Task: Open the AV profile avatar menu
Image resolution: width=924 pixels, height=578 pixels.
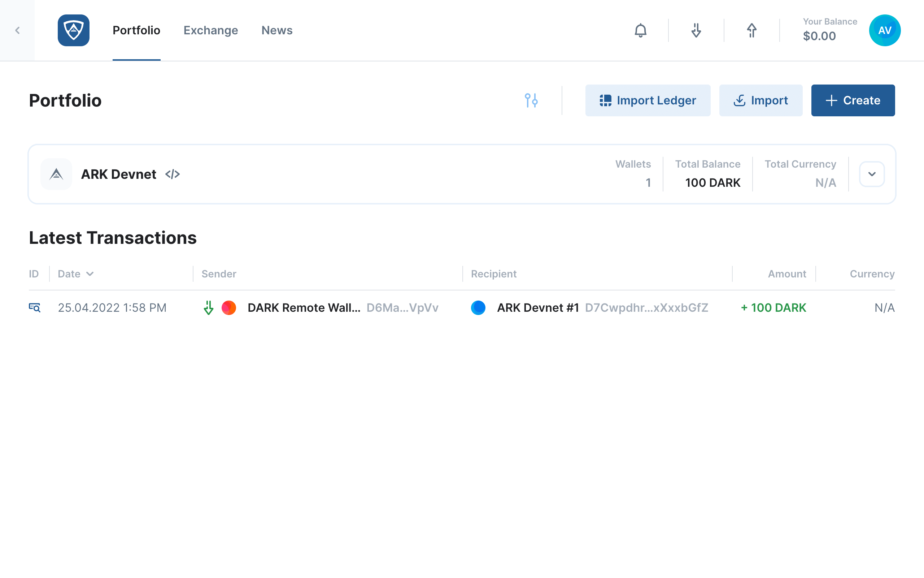Action: [x=885, y=30]
